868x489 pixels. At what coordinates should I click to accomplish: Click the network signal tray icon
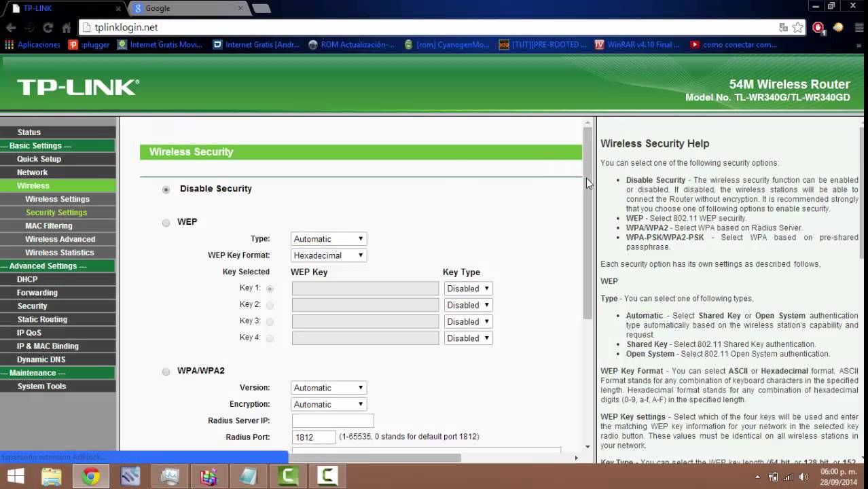coord(789,477)
